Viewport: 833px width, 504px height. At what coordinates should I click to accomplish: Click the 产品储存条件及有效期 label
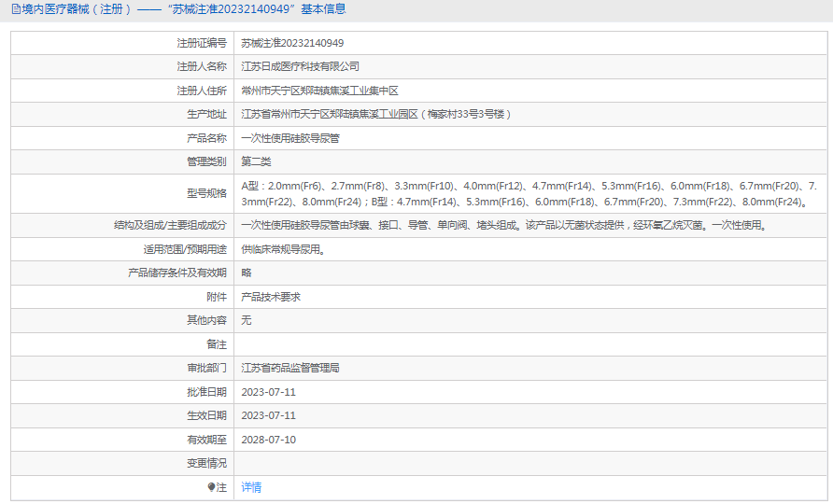coord(177,273)
